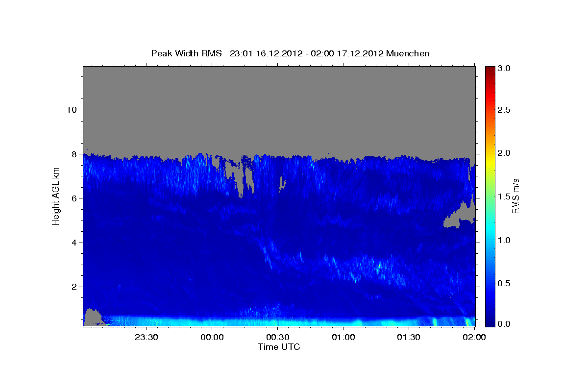The image size is (588, 392).
Task: Click the "Time UTC" x-axis label
Action: coord(279,347)
